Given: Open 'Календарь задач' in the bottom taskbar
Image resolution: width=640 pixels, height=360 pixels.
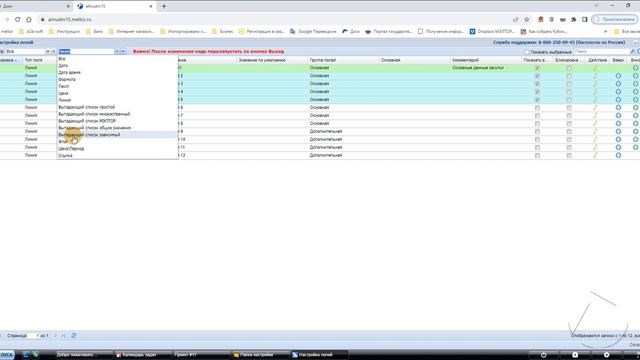Looking at the screenshot, I should (142, 355).
